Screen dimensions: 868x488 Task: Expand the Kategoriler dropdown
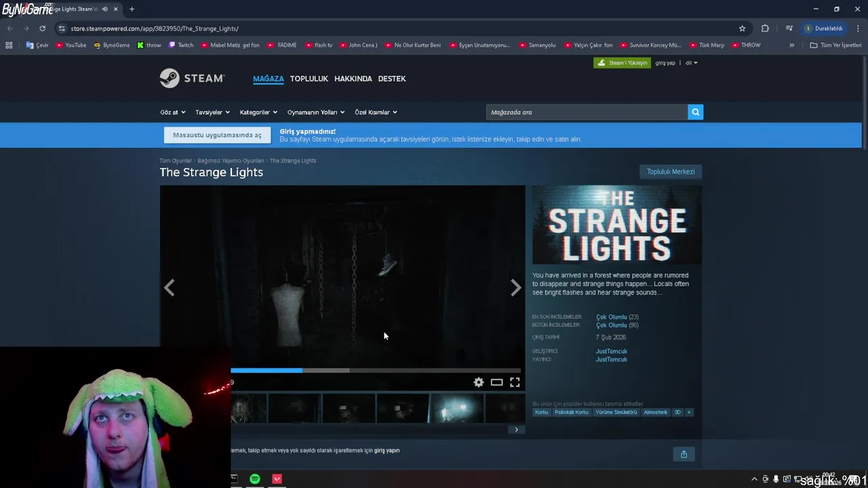click(x=258, y=113)
